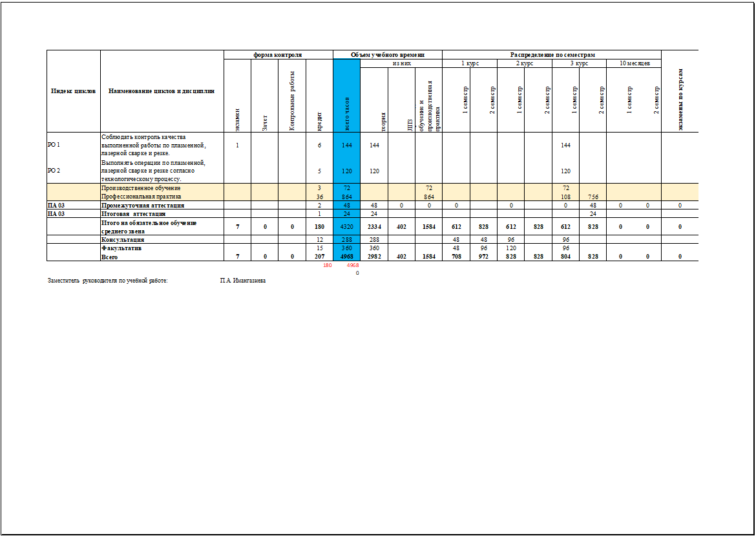The height and width of the screenshot is (536, 756).
Task: Click 'Промежуточная аттестация' row label
Action: coord(142,205)
